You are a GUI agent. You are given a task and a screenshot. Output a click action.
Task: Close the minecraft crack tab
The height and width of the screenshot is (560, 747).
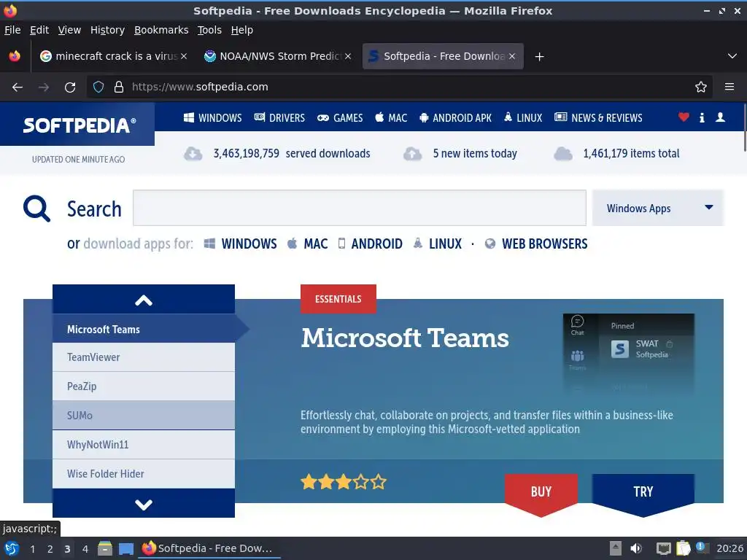tap(184, 56)
